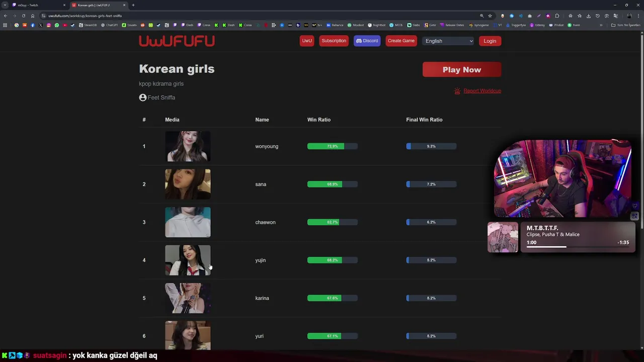Open karina's thumbnail image
644x362 pixels.
(x=188, y=298)
